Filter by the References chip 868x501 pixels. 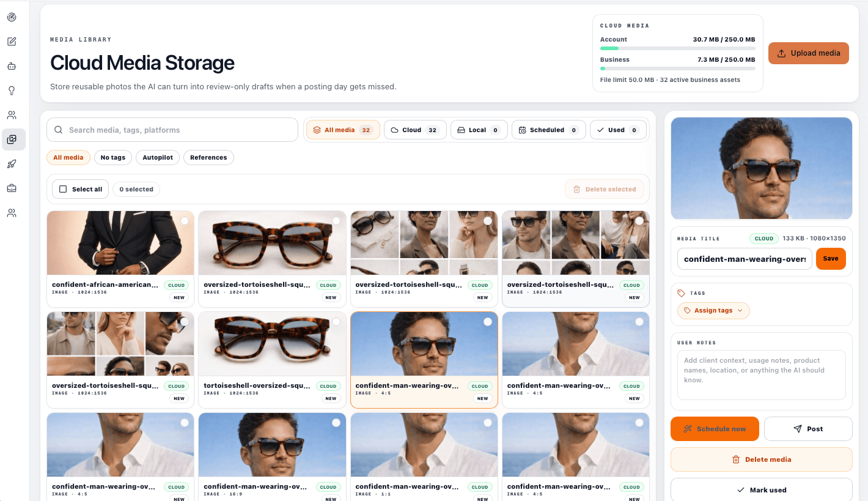click(x=208, y=157)
